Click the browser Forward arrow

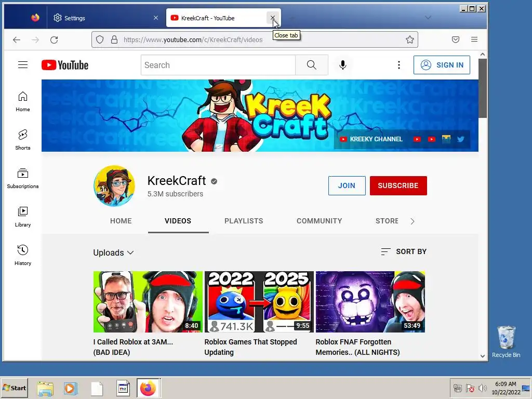(x=35, y=39)
